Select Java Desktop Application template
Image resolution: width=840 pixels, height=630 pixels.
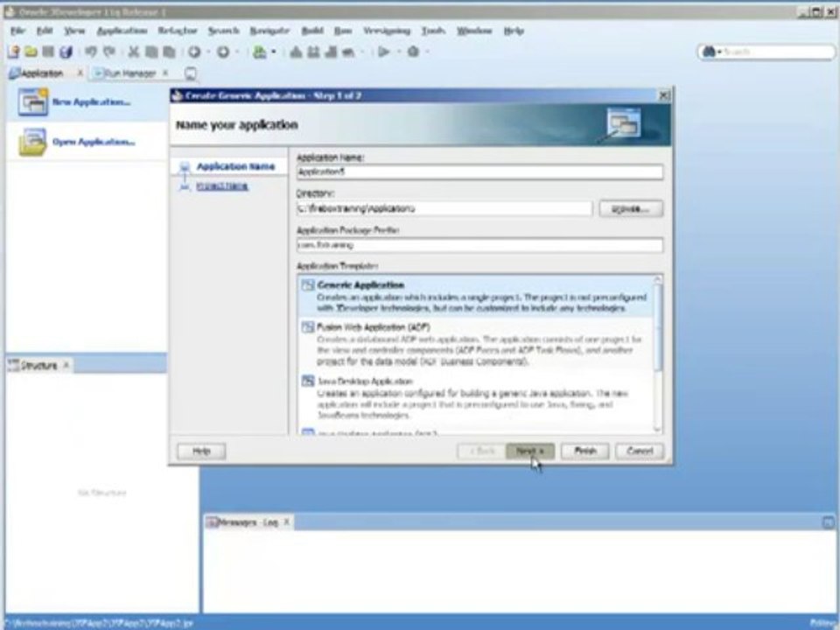point(475,398)
